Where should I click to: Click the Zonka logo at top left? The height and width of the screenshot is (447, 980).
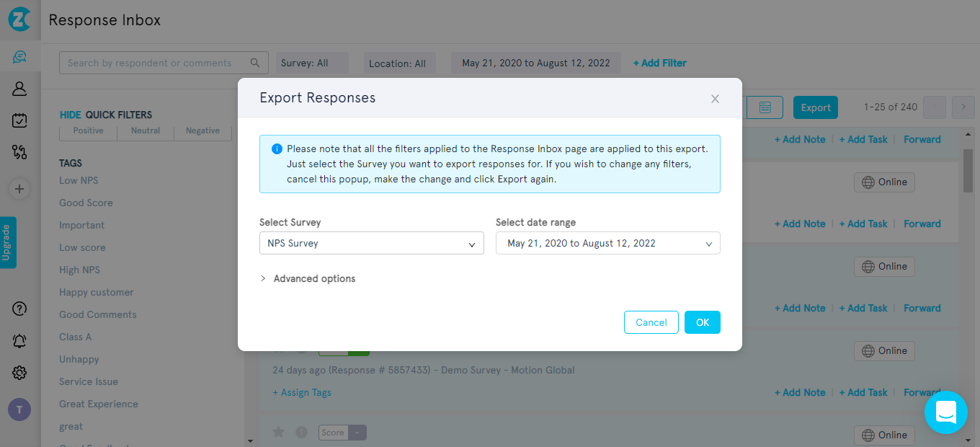click(19, 19)
